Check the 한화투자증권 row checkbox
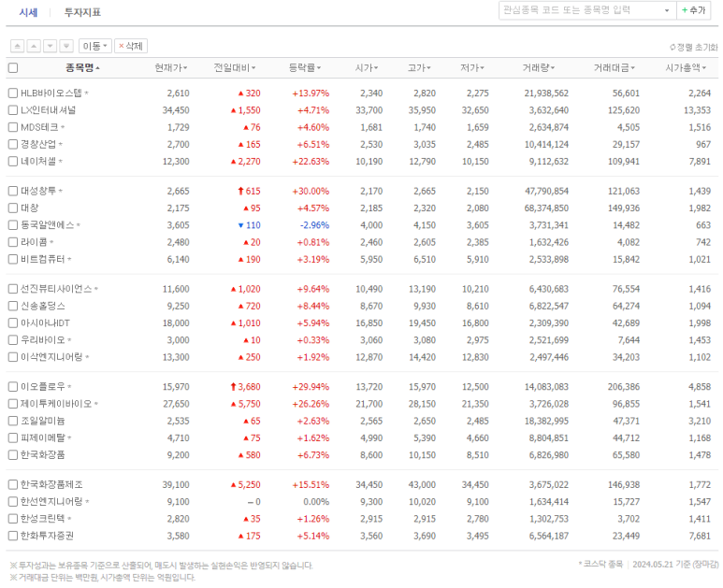 (13, 536)
